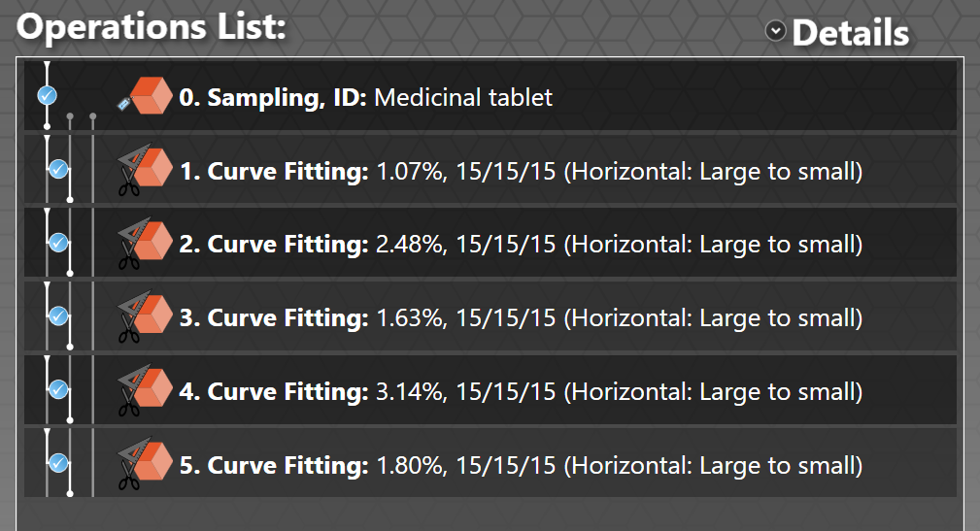Toggle the checkmark for the 1.07% Curve Fitting
Viewport: 980px width, 531px height.
tap(58, 169)
